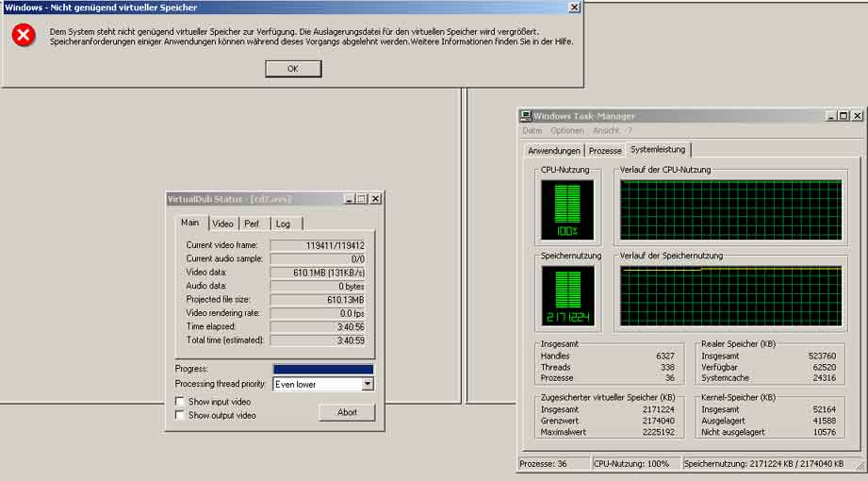Enable Show output video checkbox
This screenshot has width=868, height=481.
click(x=179, y=415)
